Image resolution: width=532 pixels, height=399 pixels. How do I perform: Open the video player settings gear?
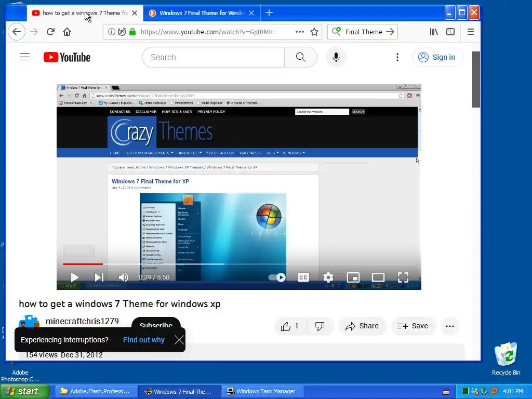(x=328, y=277)
